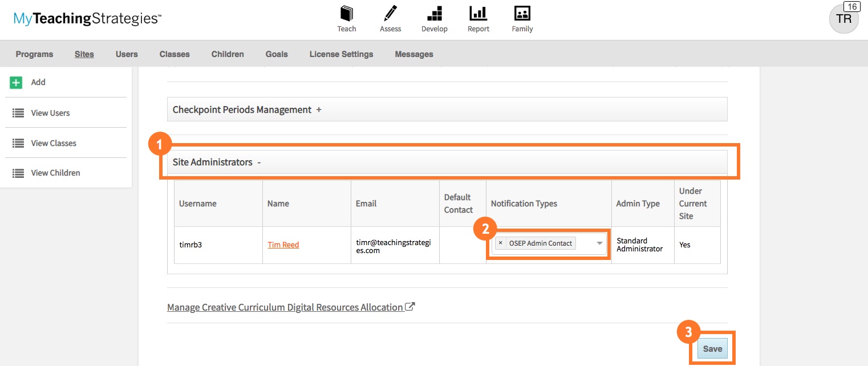Click the Save button
Screen dimensions: 868x366
click(x=712, y=348)
